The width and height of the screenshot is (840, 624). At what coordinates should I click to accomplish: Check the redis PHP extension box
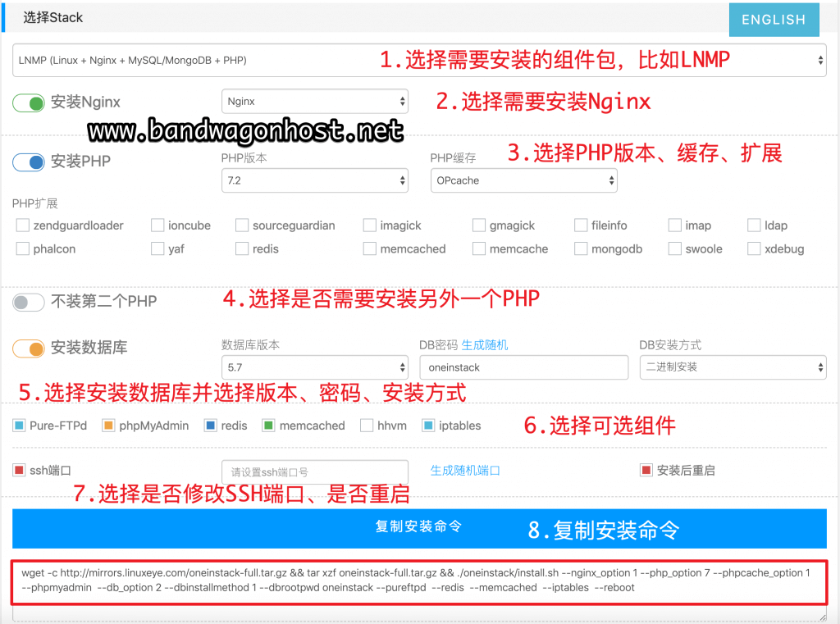242,248
